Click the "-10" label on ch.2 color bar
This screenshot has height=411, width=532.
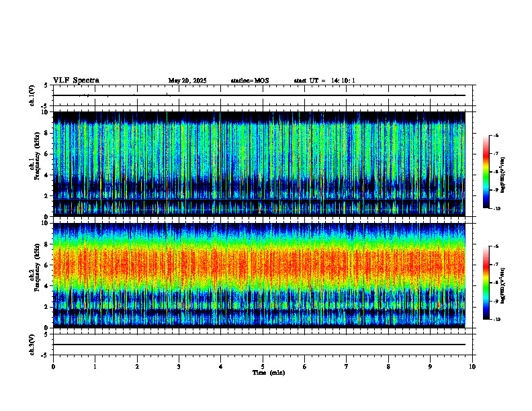(497, 320)
